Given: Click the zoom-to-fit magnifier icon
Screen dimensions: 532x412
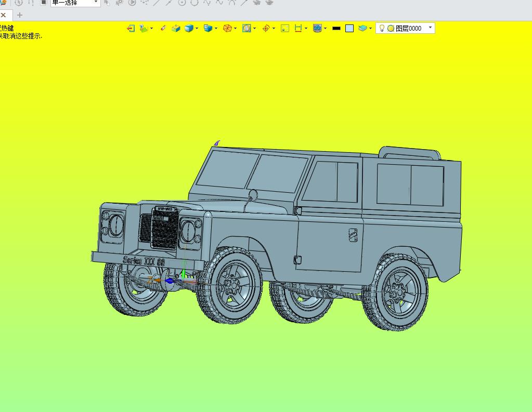Looking at the screenshot, I should point(246,29).
